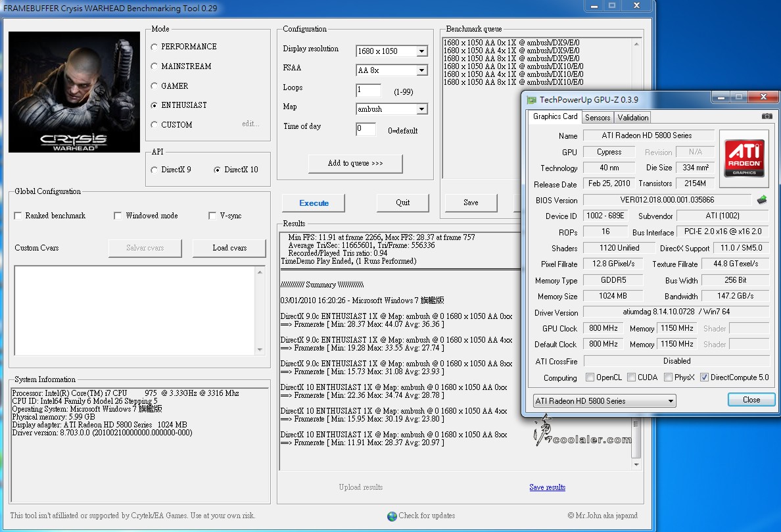
Task: Select the CUSTOM mode radio button
Action: [x=154, y=124]
